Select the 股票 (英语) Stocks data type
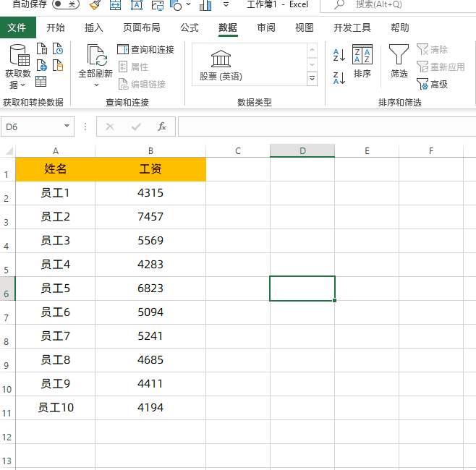This screenshot has height=470, width=476. (221, 65)
